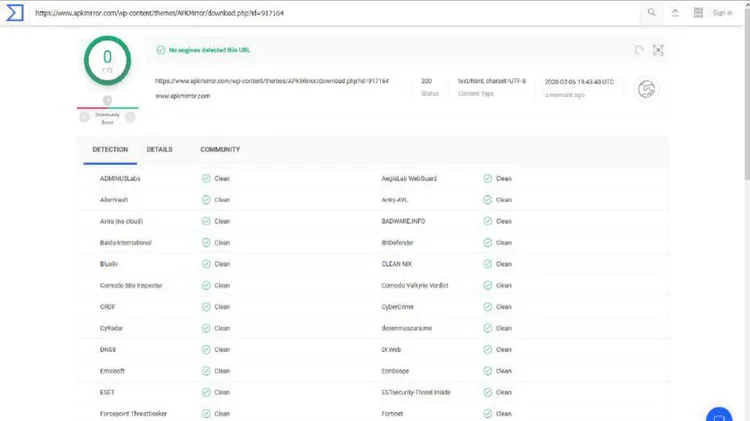Click the full analyzed URL text
This screenshot has height=421, width=750.
coord(272,81)
